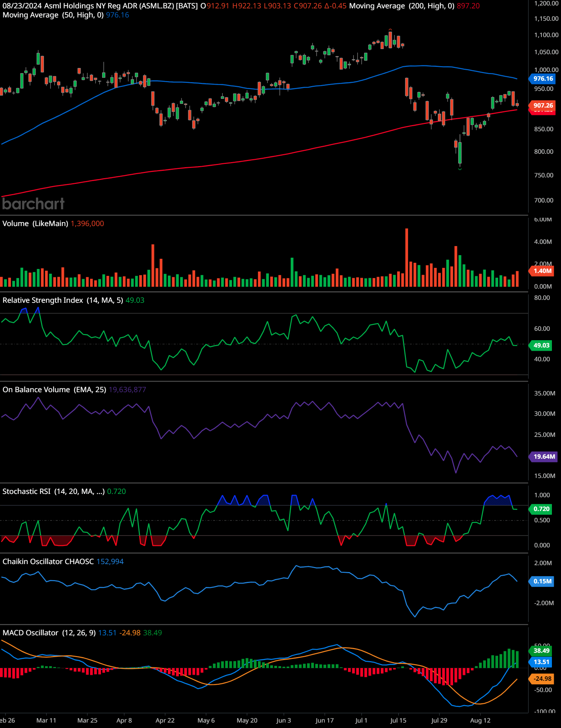
Task: Click the Moving Average (200, High, 0) legend
Action: pos(401,6)
